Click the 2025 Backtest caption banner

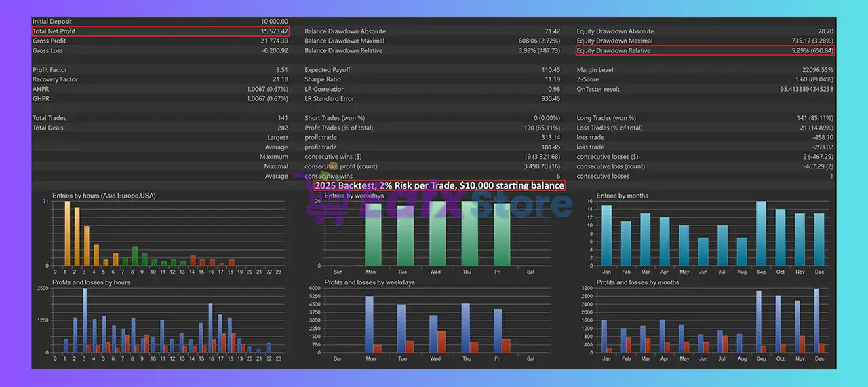click(439, 185)
